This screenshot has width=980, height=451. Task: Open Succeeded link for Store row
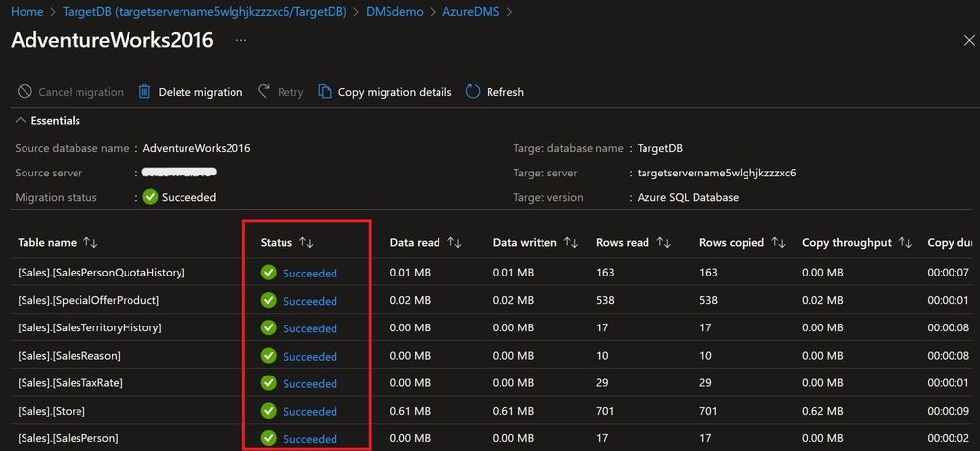point(310,411)
